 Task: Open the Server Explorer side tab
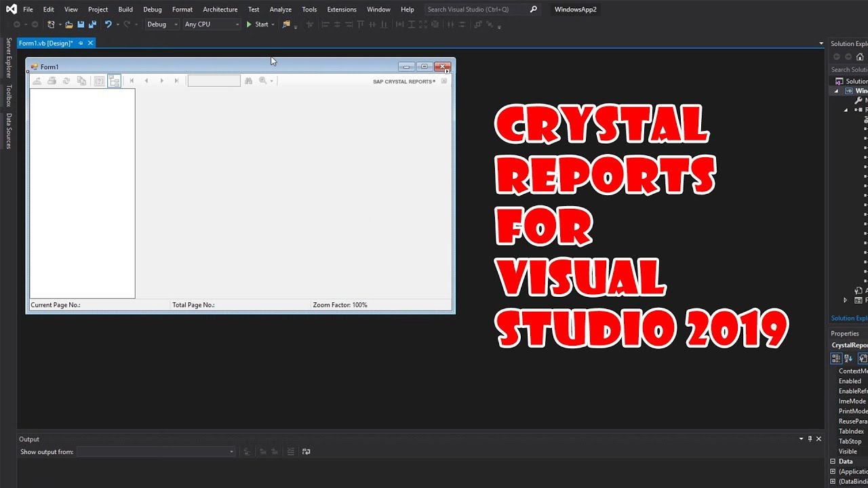coord(9,58)
